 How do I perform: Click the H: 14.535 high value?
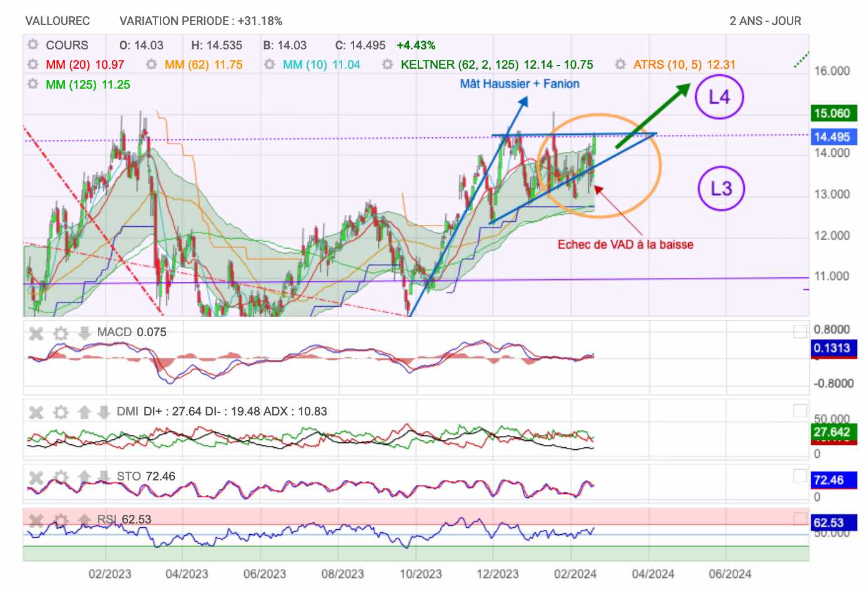tap(216, 45)
